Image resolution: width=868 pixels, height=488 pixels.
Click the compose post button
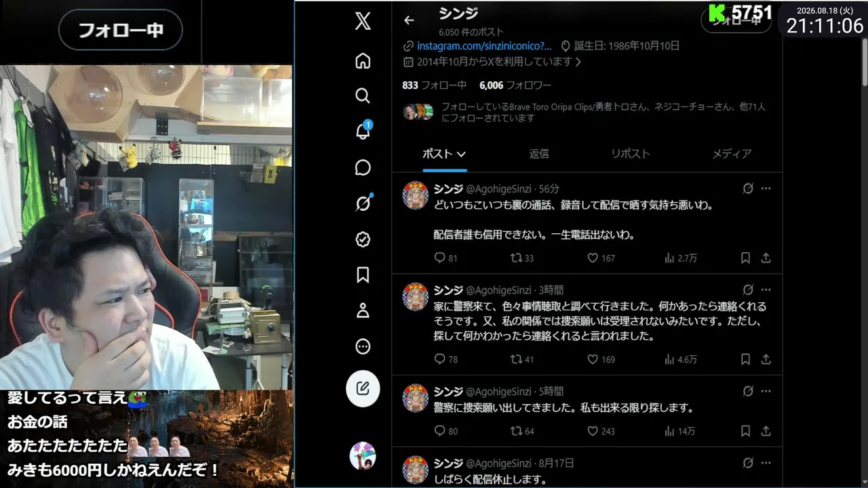tap(363, 389)
